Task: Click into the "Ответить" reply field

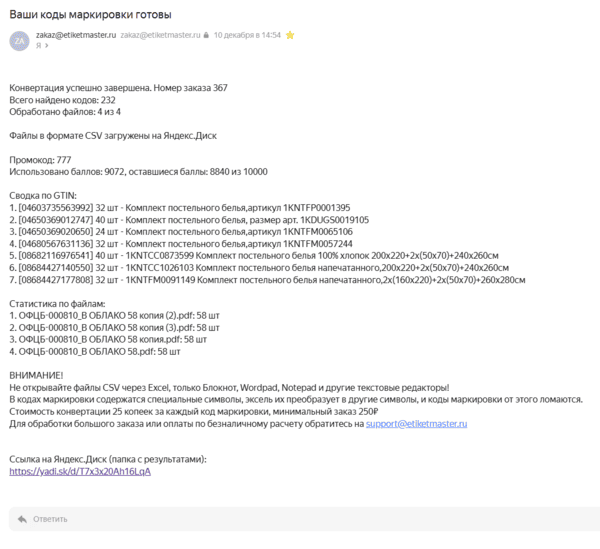Action: (x=300, y=519)
